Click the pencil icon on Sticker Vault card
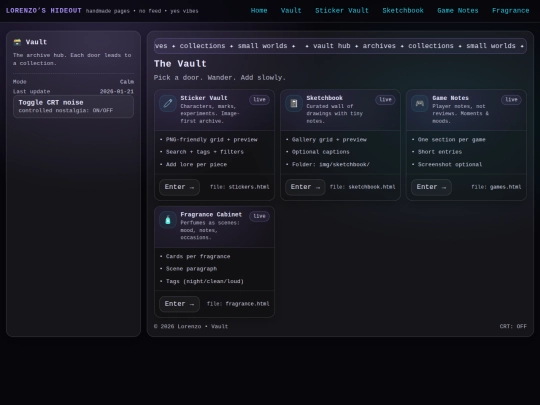Screen dimensions: 540x405 point(168,103)
